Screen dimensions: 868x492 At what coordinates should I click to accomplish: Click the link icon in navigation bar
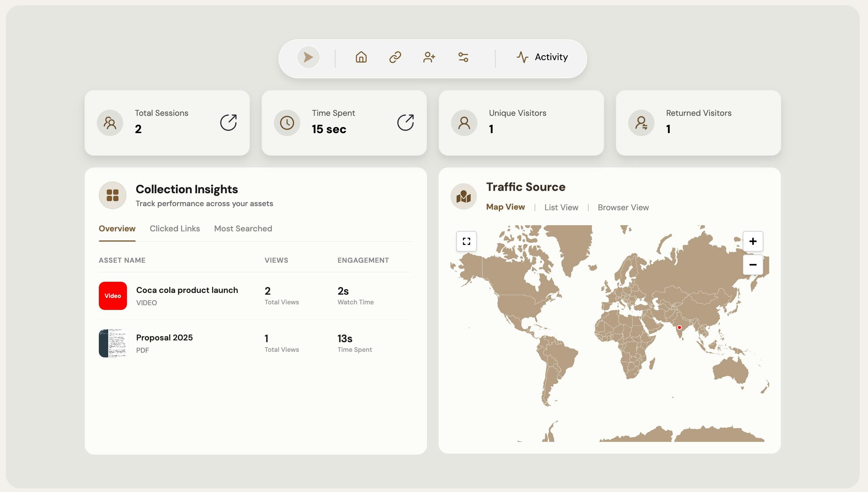tap(395, 57)
